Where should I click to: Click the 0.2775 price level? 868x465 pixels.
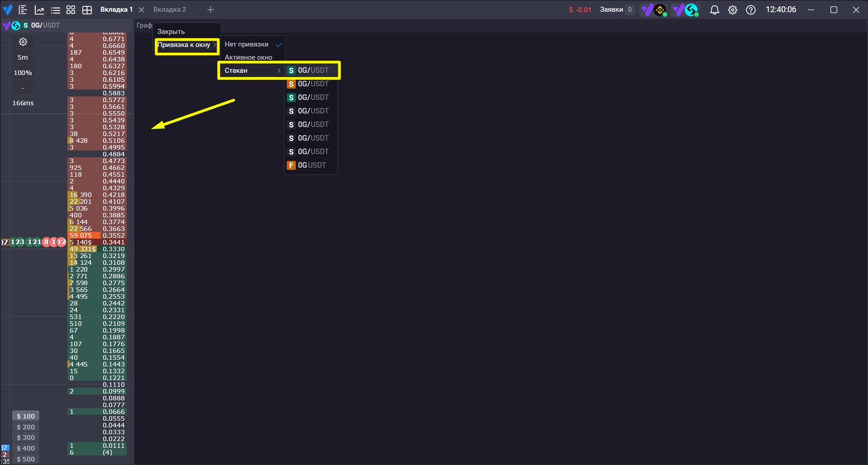(114, 283)
